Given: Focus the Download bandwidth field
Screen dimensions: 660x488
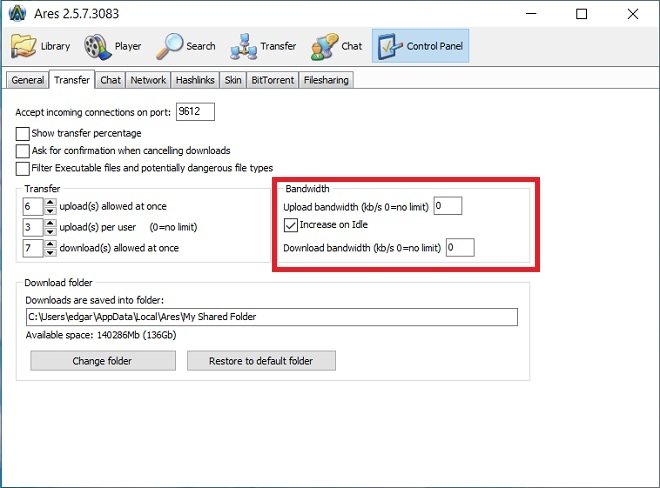Looking at the screenshot, I should pyautogui.click(x=460, y=248).
